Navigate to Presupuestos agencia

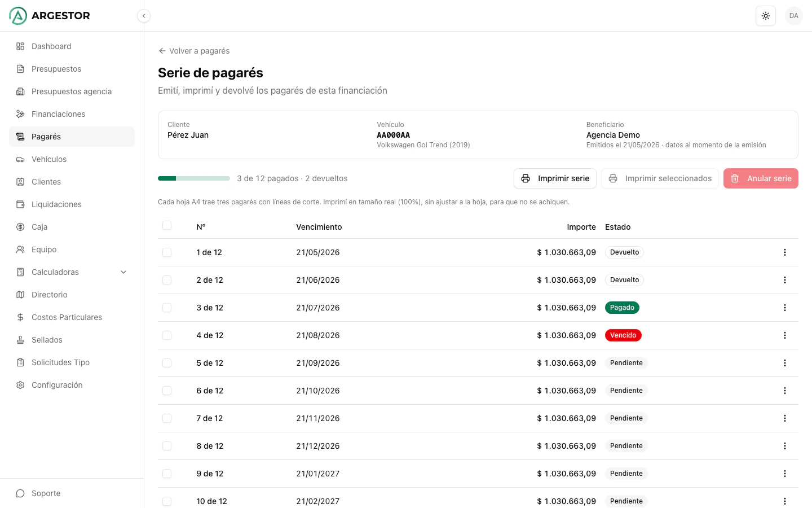(72, 91)
